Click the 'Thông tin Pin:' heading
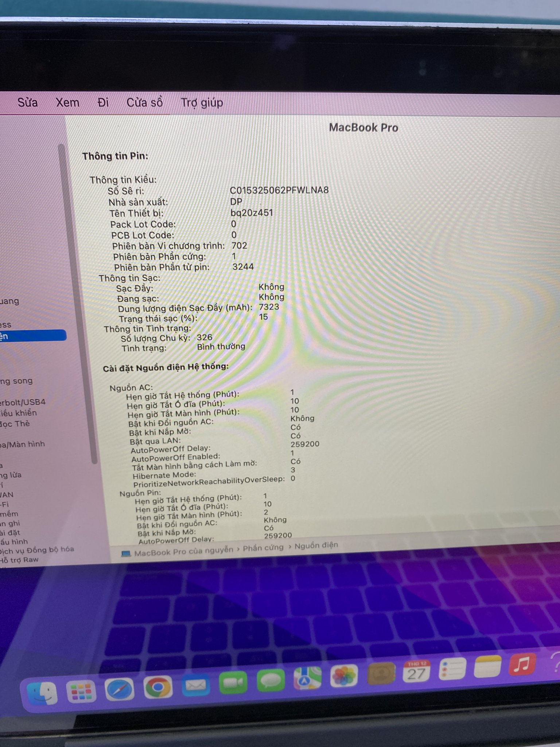The image size is (560, 747). tap(115, 156)
